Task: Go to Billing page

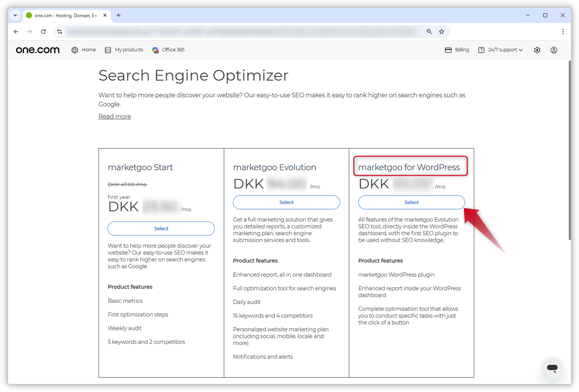Action: click(457, 50)
